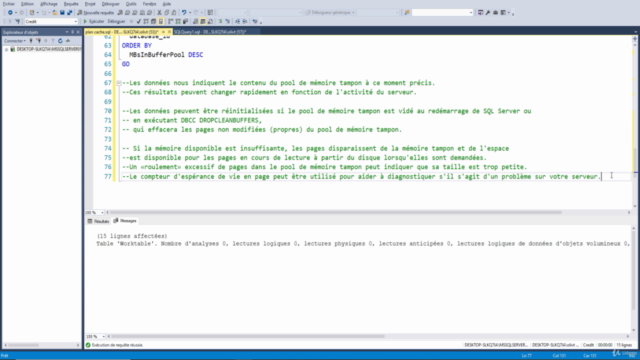Click the editor horizontal scrollbar
640x360 pixels.
[x=335, y=212]
